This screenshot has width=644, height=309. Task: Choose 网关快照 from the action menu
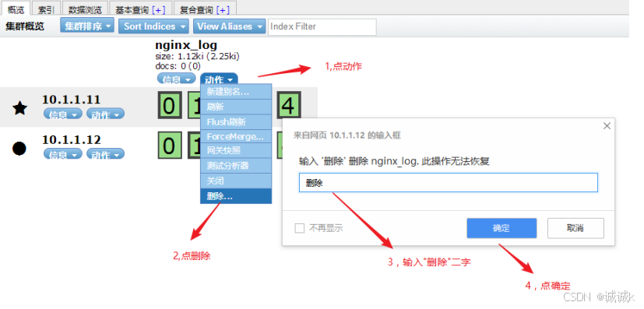(x=236, y=150)
